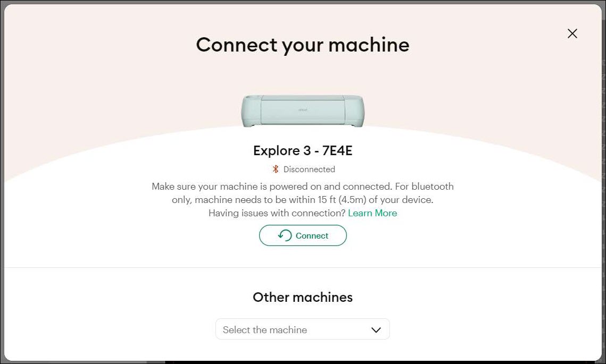Reconnect to Explore 3 - 7E4E
The height and width of the screenshot is (364, 606).
pos(303,235)
